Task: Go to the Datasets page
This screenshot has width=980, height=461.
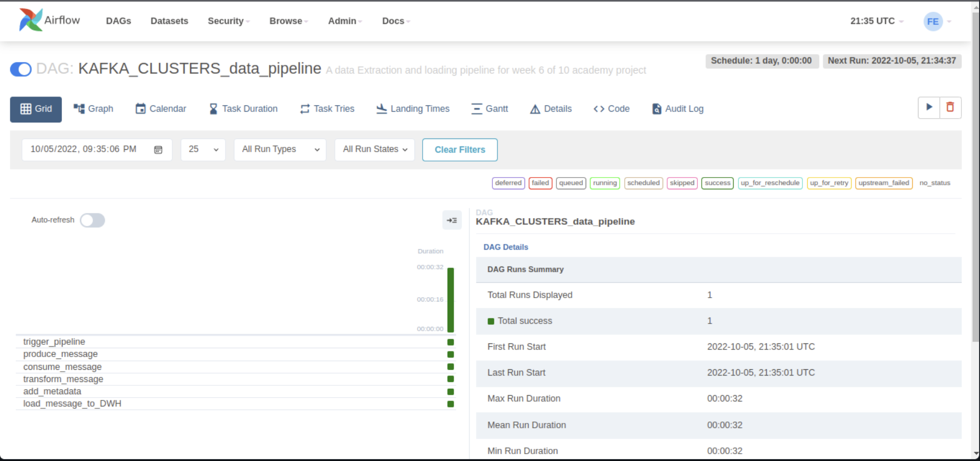Action: click(169, 21)
